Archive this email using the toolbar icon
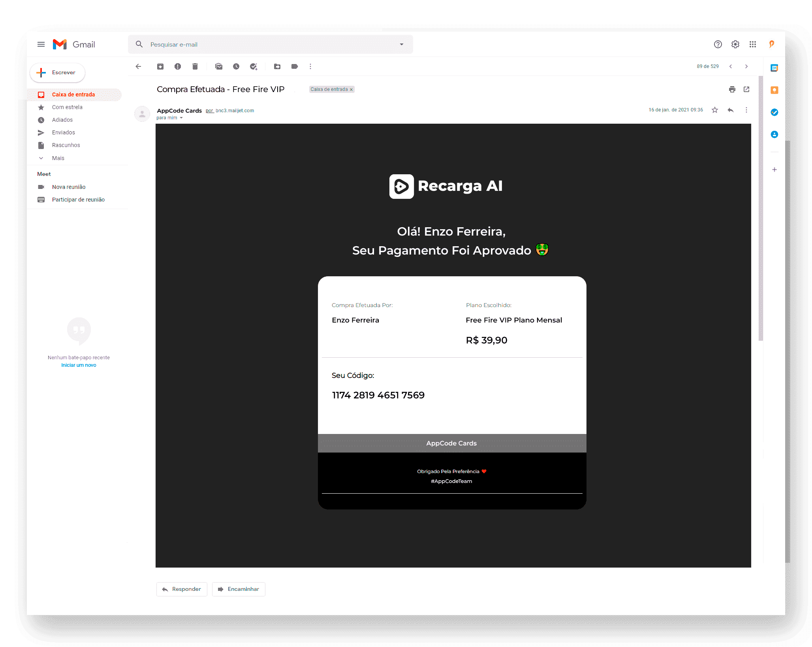The image size is (812, 647). click(x=160, y=66)
